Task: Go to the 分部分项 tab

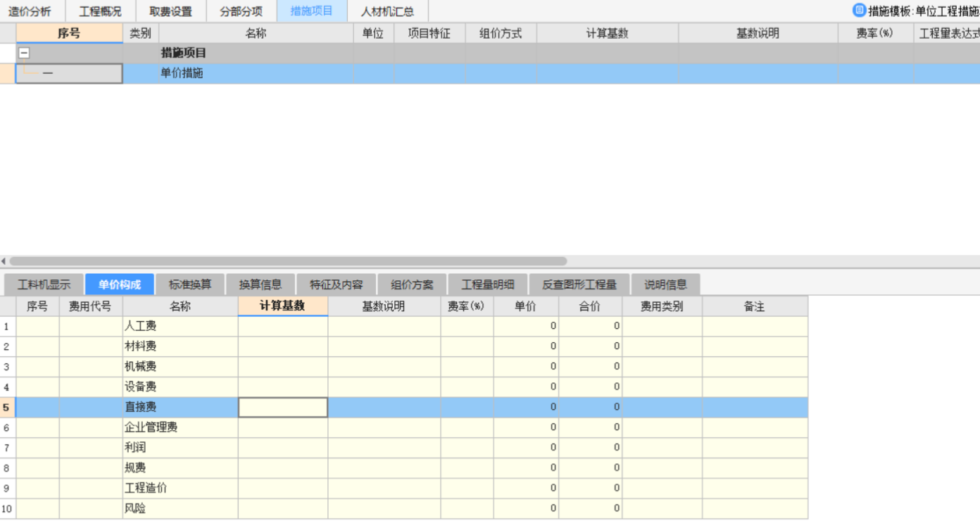Action: [241, 11]
